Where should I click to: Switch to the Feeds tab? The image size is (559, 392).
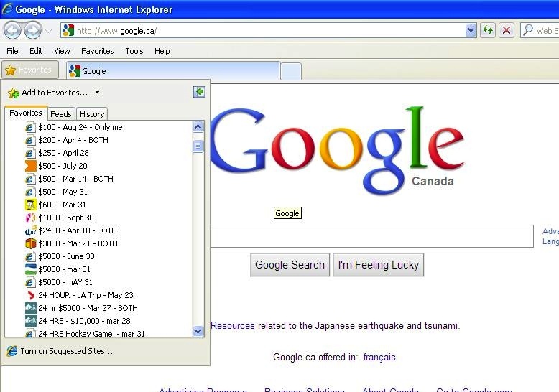tap(61, 113)
